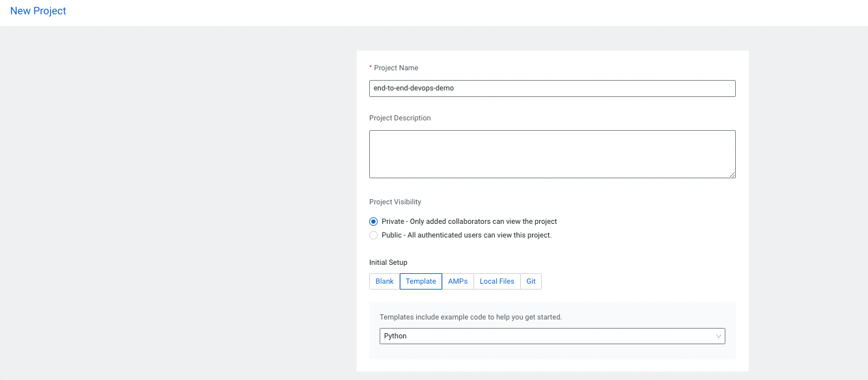This screenshot has height=380, width=868.
Task: Edit the end-to-end-devops-demo project name
Action: [552, 88]
